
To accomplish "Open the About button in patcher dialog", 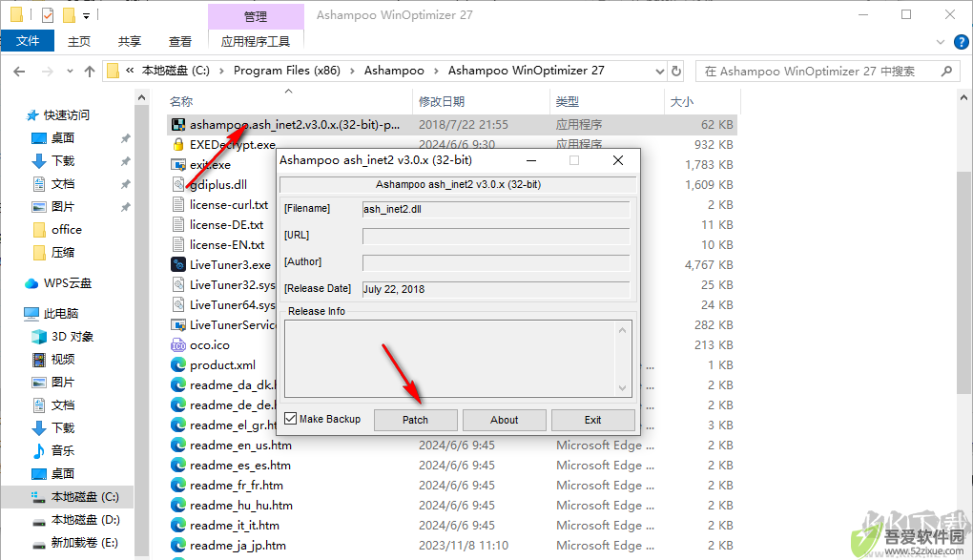I will [504, 420].
